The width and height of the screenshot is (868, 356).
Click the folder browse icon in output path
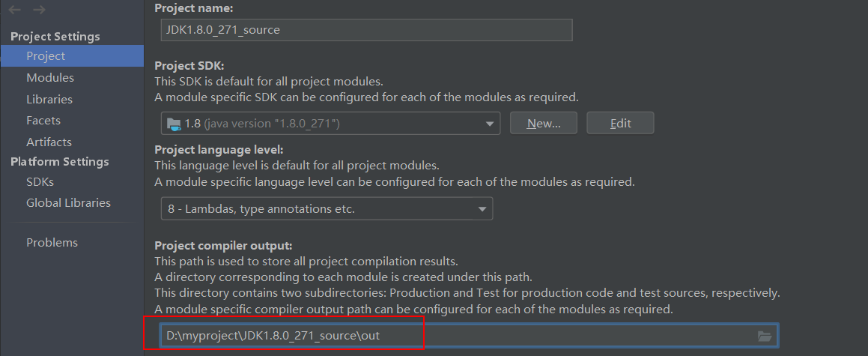coord(764,336)
